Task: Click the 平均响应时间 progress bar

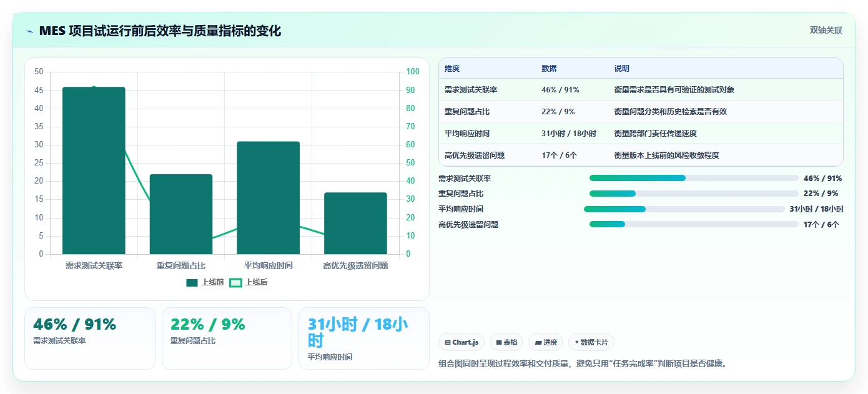Action: pos(684,209)
